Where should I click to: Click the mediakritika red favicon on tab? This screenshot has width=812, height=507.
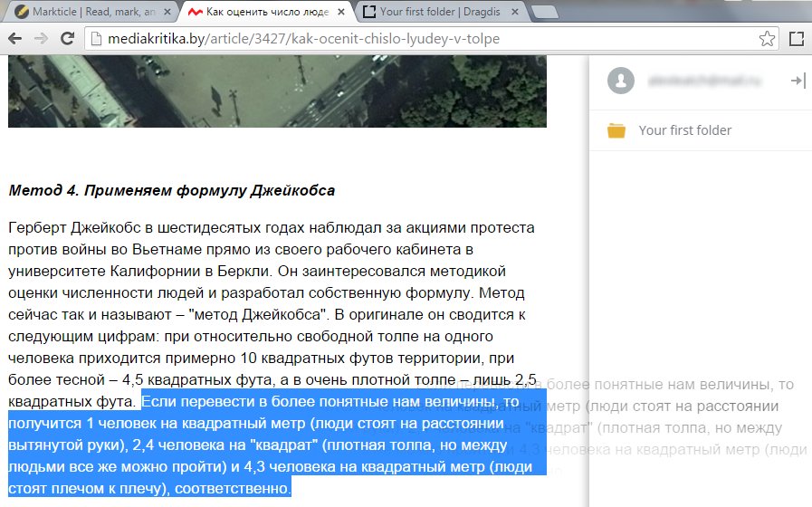[196, 12]
